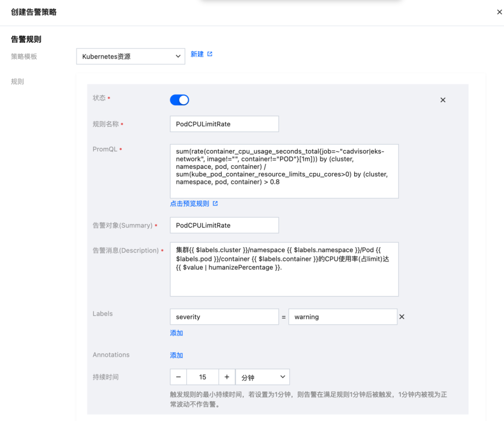Toggle the 状态 rule switch off
This screenshot has width=504, height=421.
pyautogui.click(x=179, y=100)
